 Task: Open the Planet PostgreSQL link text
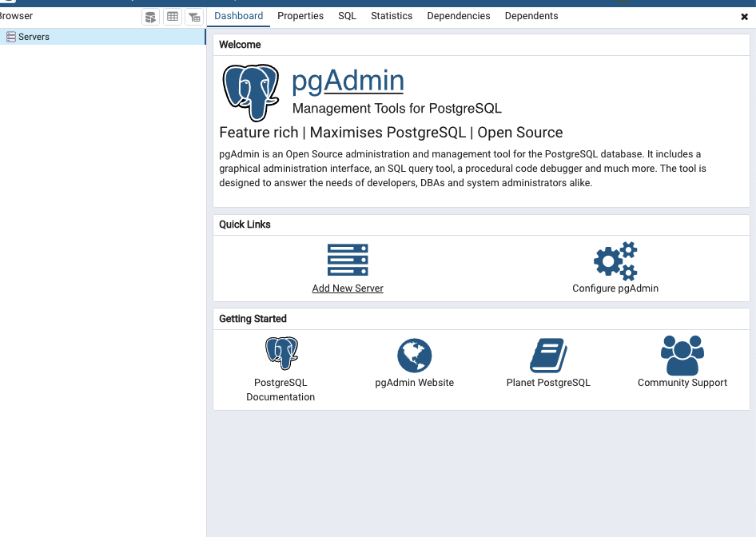pyautogui.click(x=548, y=382)
